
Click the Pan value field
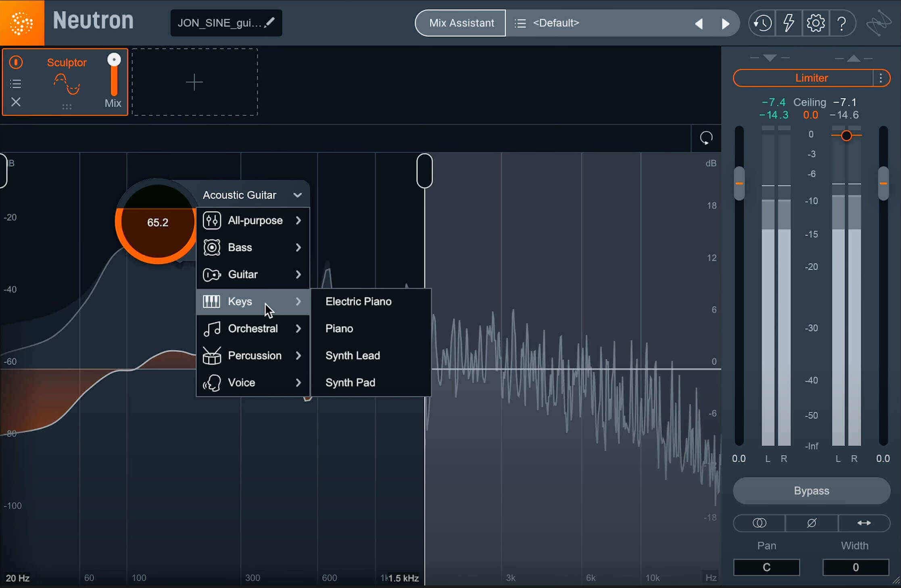point(766,567)
